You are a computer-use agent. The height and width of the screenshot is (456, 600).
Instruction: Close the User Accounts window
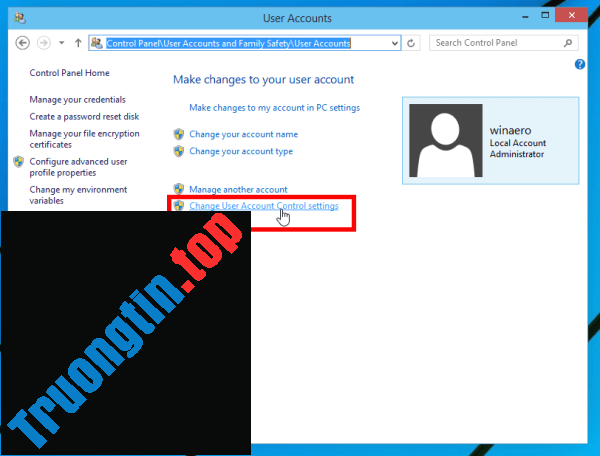[x=571, y=15]
